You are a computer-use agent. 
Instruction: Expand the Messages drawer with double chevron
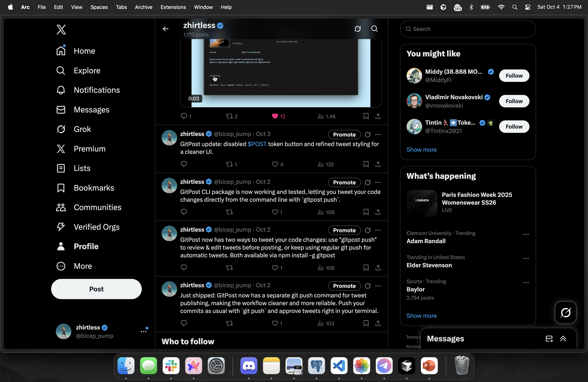(x=563, y=339)
